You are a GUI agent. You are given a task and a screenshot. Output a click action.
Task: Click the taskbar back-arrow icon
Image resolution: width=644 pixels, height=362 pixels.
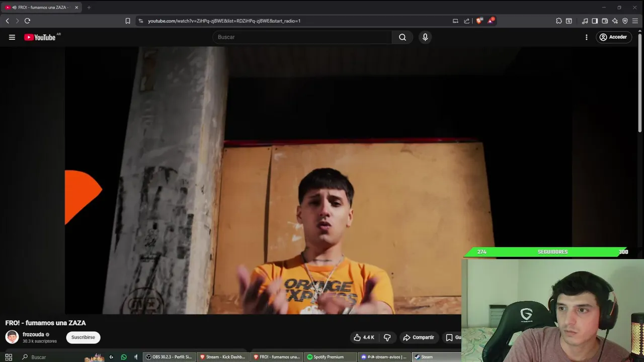click(111, 357)
